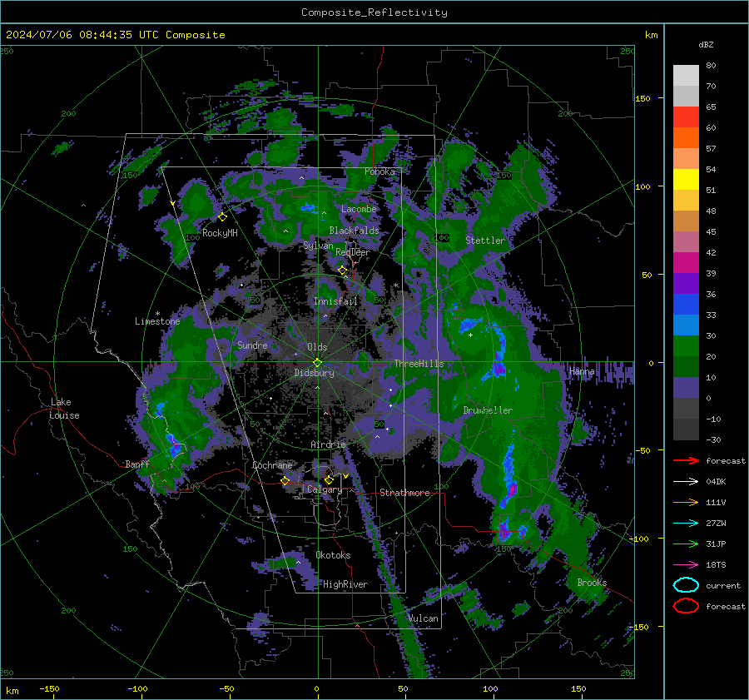
Task: Click the white 04DK arrow icon
Action: (686, 482)
